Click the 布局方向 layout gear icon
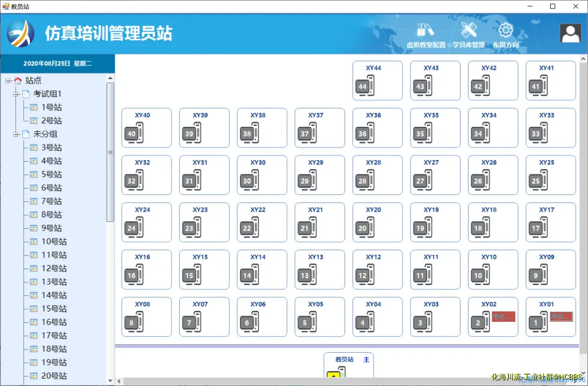This screenshot has width=588, height=386. coord(505,31)
